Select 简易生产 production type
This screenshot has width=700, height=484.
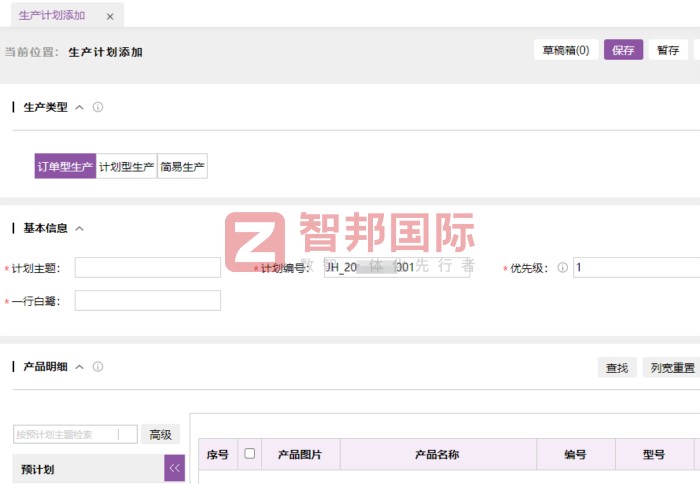coord(182,166)
